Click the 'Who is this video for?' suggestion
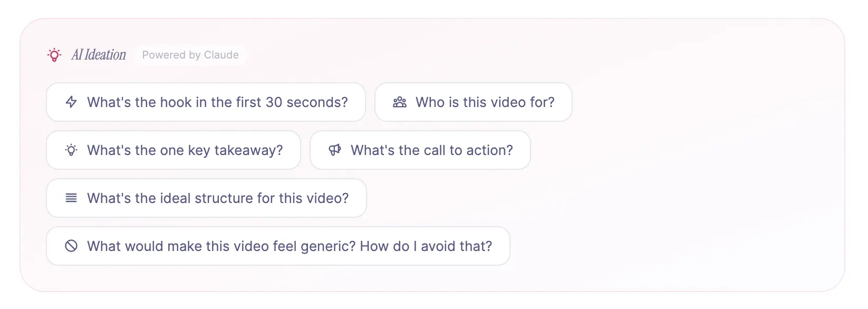868x309 pixels. (x=473, y=102)
